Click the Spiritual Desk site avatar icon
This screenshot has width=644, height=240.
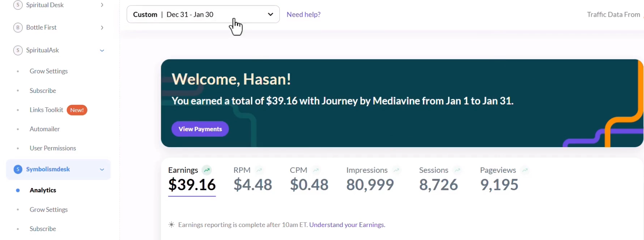point(18,5)
